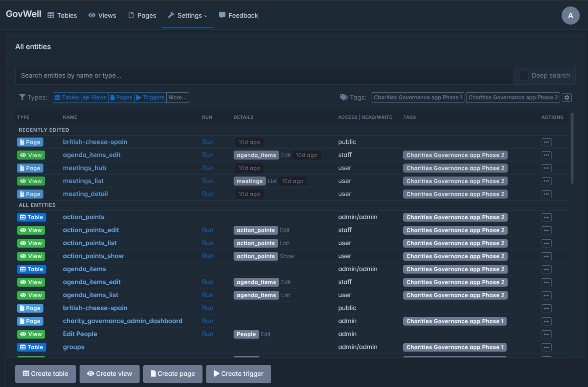The width and height of the screenshot is (588, 387).
Task: Go to the Pages nav item
Action: [142, 16]
